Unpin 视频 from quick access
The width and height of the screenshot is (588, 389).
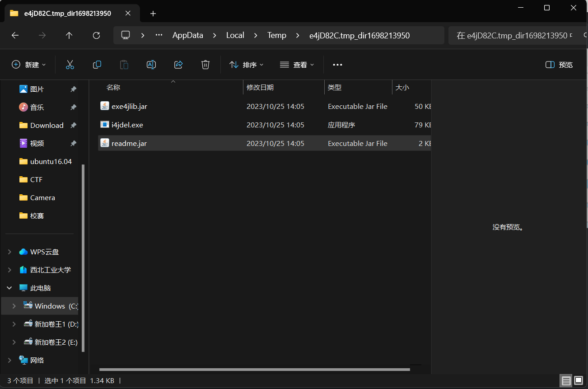pos(73,144)
